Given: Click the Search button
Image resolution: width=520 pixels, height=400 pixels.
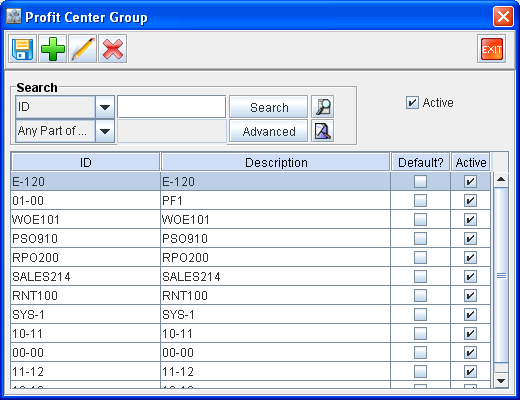Looking at the screenshot, I should (x=269, y=107).
